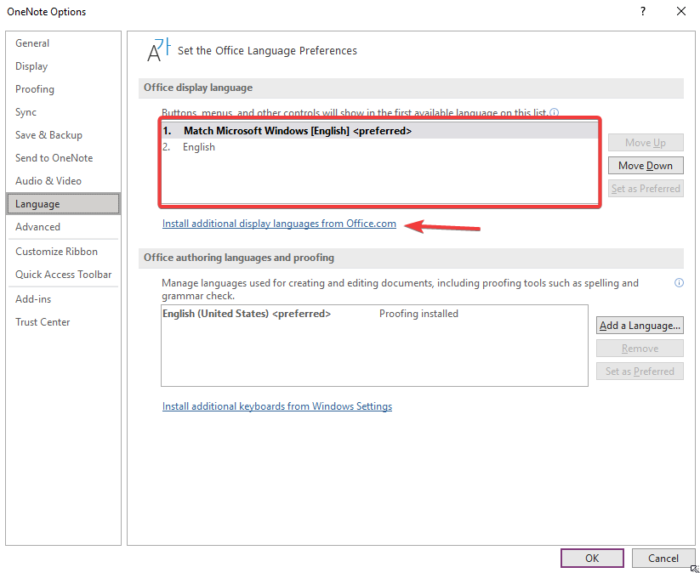The width and height of the screenshot is (700, 573).
Task: Open Install additional keyboards from Windows Settings
Action: (x=277, y=407)
